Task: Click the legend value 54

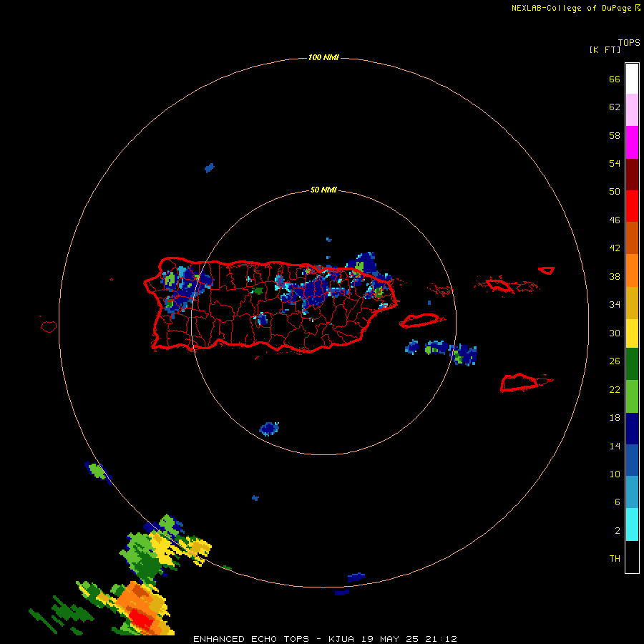Action: 615,163
